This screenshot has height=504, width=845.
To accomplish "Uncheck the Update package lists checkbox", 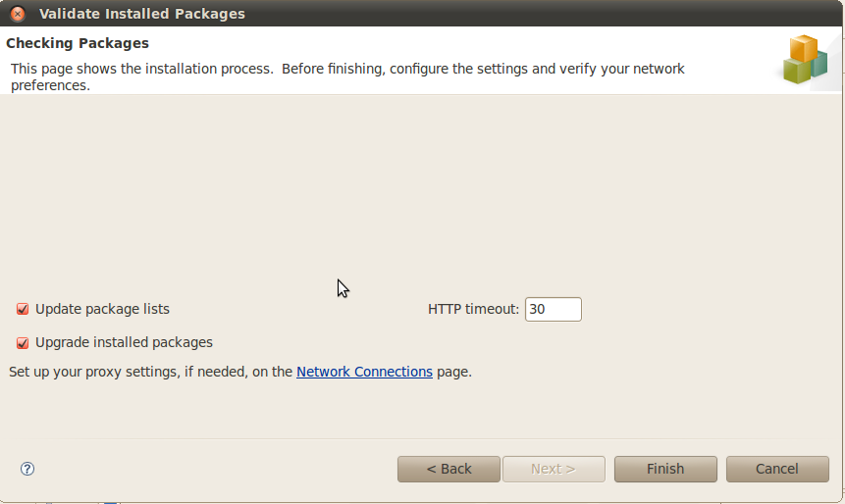I will (x=23, y=309).
